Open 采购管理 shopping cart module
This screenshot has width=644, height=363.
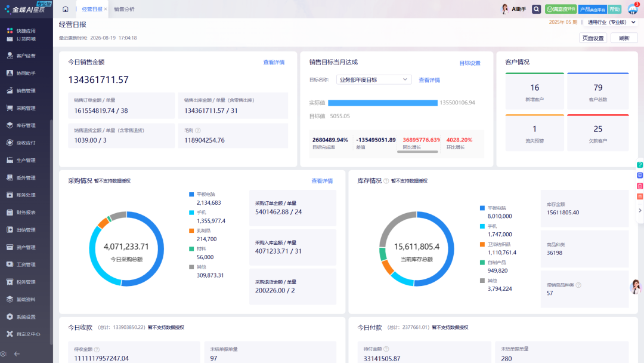click(22, 108)
